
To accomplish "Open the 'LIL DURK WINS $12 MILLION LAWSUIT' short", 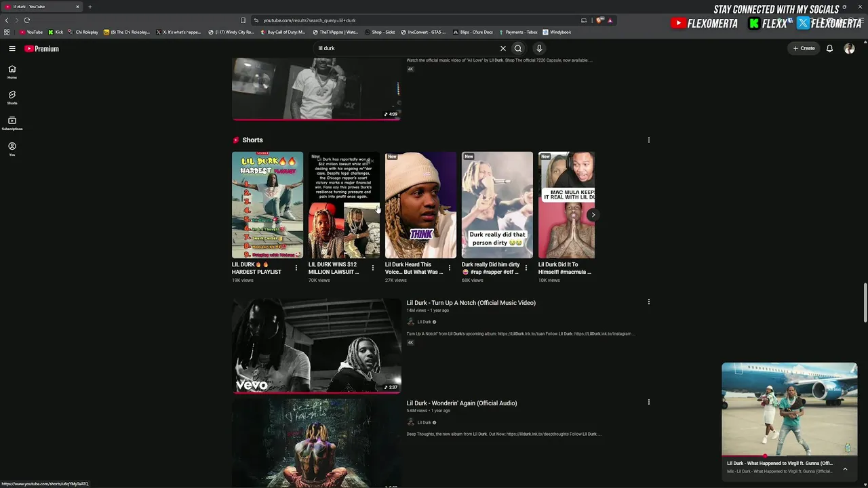I will (344, 205).
